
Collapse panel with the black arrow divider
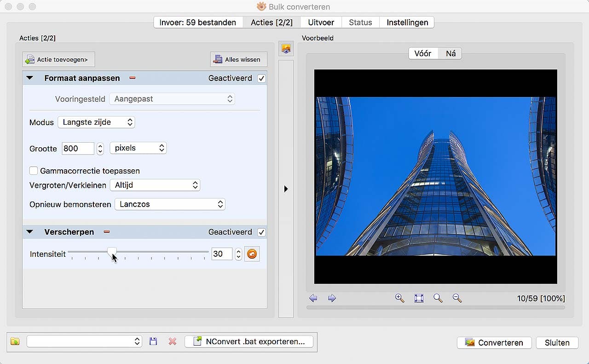[286, 189]
